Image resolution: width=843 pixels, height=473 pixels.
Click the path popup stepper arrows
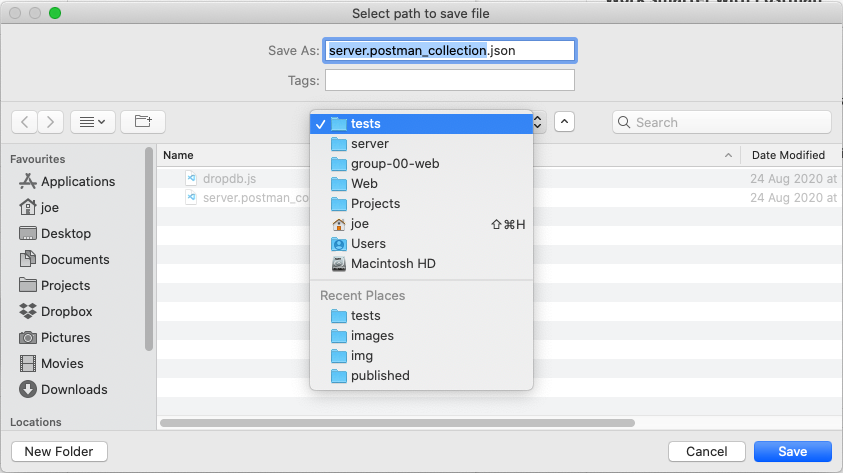(538, 122)
